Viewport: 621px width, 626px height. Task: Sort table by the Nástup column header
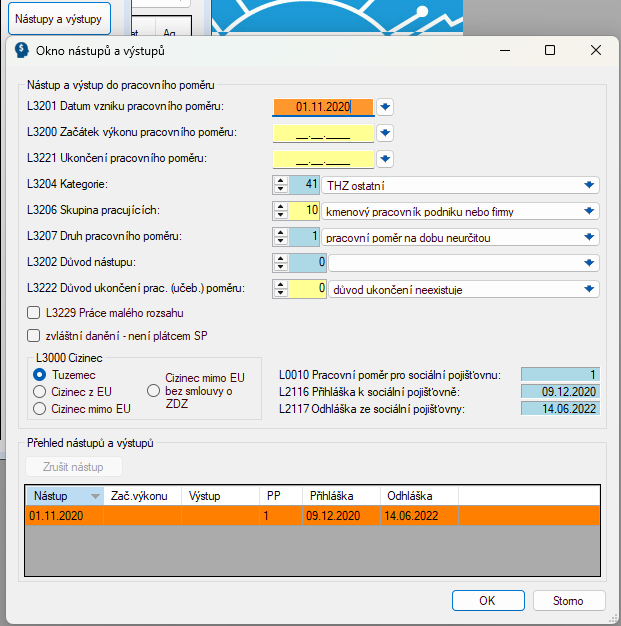pos(65,496)
